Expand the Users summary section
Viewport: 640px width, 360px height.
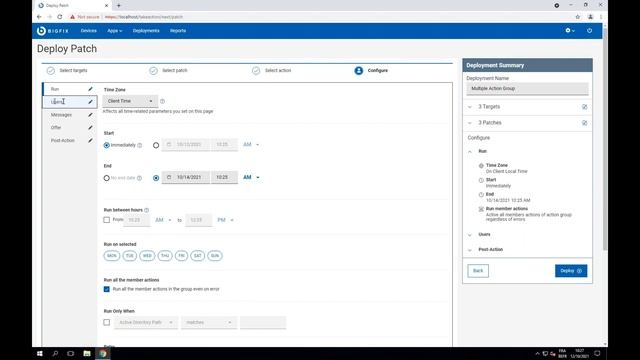point(470,235)
